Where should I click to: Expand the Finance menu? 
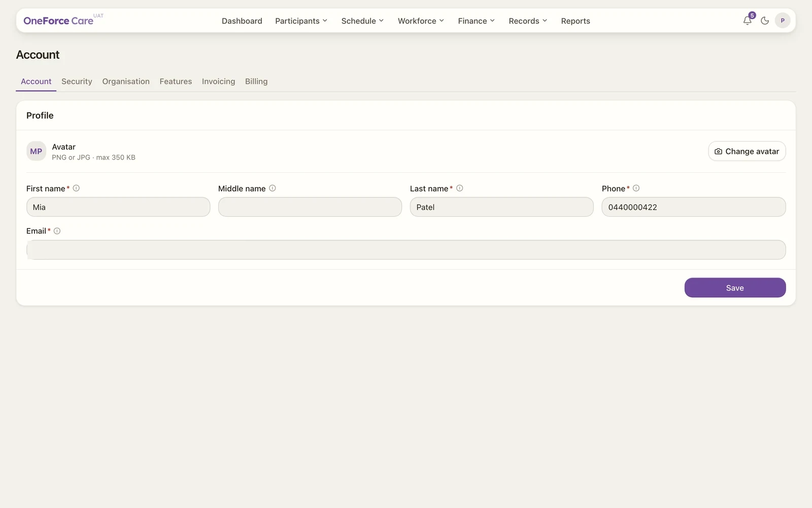476,21
